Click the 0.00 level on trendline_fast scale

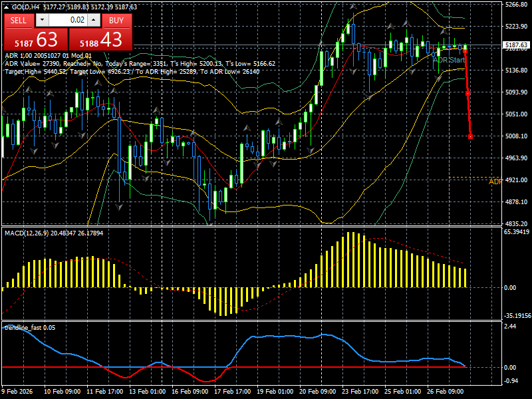[510, 368]
